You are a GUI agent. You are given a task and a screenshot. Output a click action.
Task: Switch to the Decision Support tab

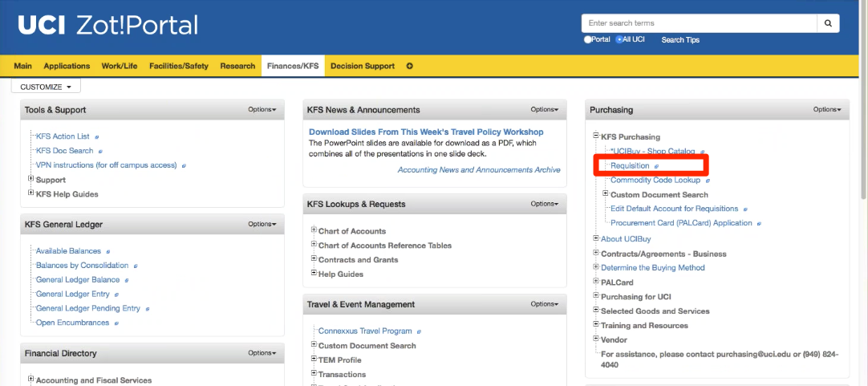point(363,66)
